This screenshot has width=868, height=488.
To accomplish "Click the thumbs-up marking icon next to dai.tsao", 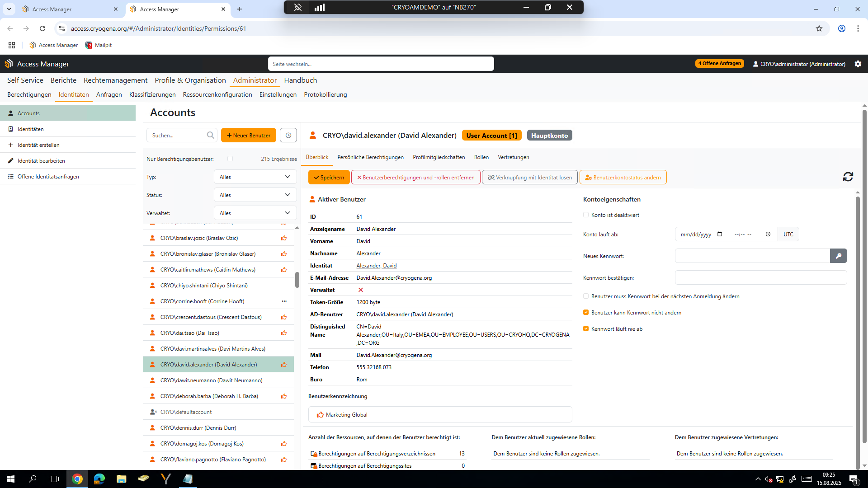I will 284,333.
